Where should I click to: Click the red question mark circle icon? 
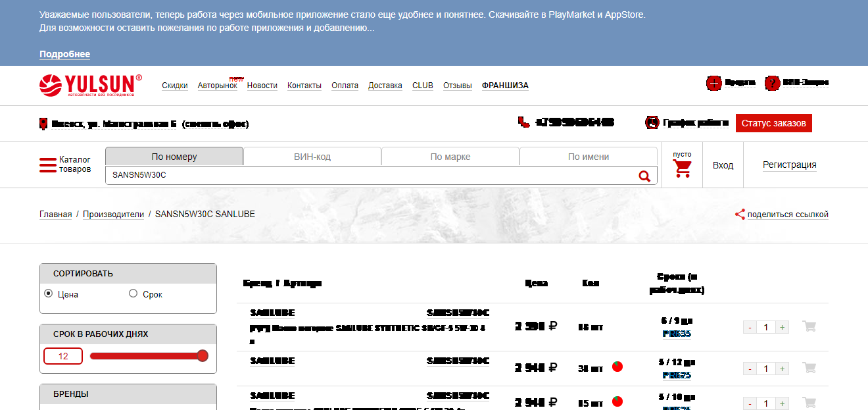772,83
